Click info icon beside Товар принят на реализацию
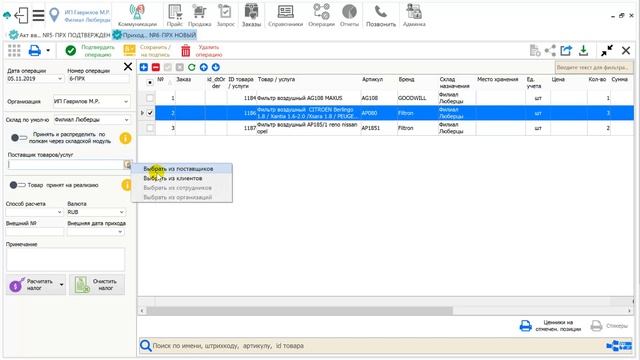 [127, 185]
